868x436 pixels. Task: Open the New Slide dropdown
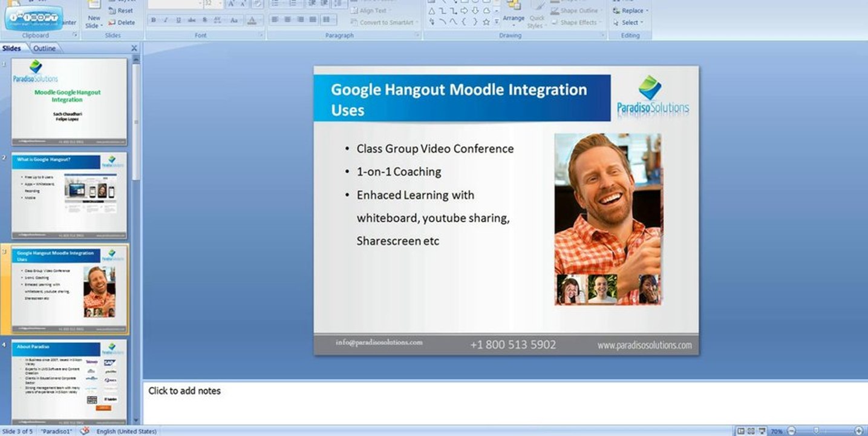point(93,23)
